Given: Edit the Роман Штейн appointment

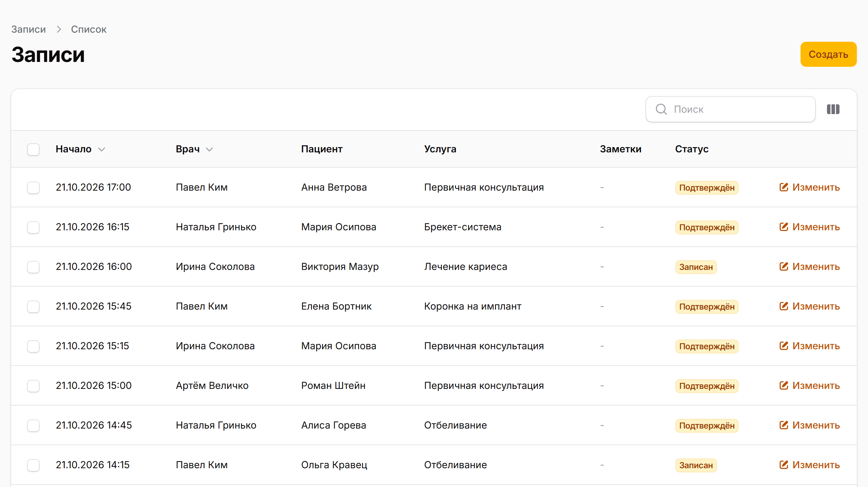Looking at the screenshot, I should [810, 386].
